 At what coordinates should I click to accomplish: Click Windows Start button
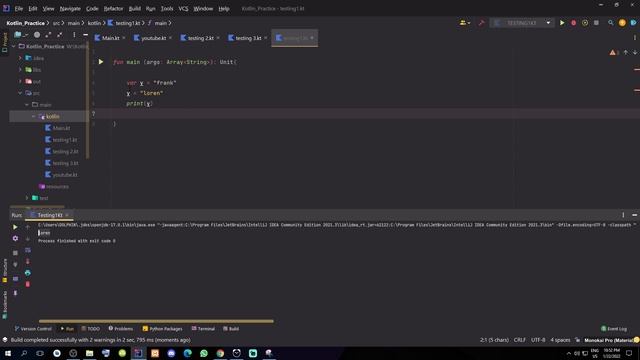click(8, 353)
